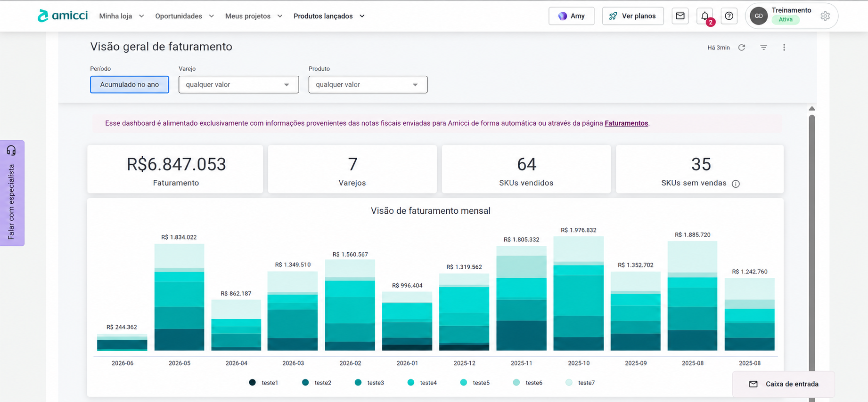Open the dashboard three-dot options menu
This screenshot has width=868, height=402.
tap(784, 48)
